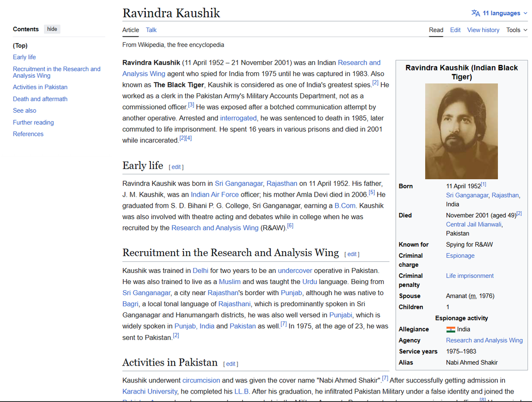Jump to (Top) in contents
This screenshot has height=402, width=532.
click(x=20, y=46)
